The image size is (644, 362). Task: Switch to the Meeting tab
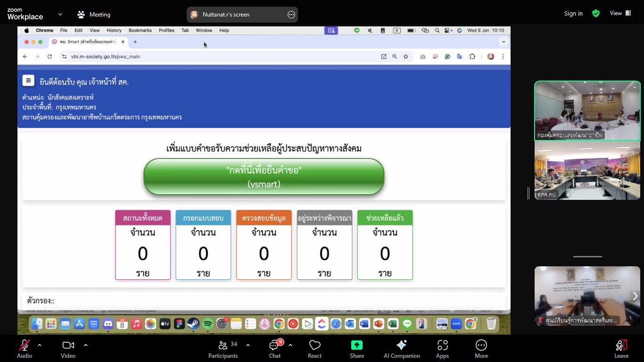94,15
